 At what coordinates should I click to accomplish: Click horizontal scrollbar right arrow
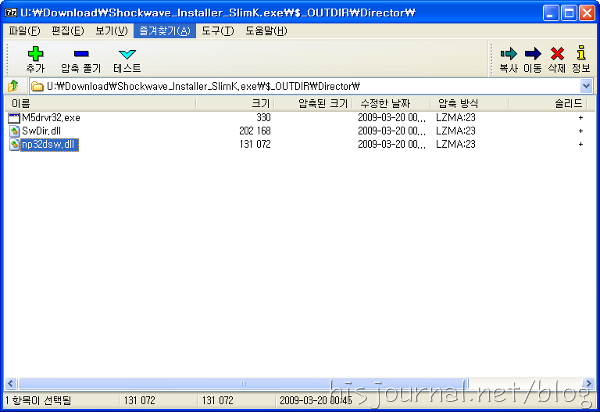point(588,383)
